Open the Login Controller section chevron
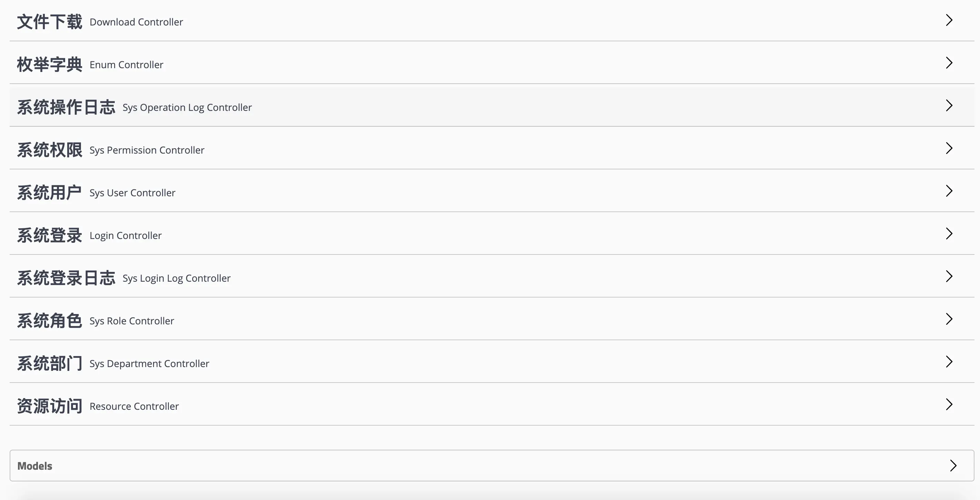Image resolution: width=980 pixels, height=500 pixels. [x=949, y=233]
